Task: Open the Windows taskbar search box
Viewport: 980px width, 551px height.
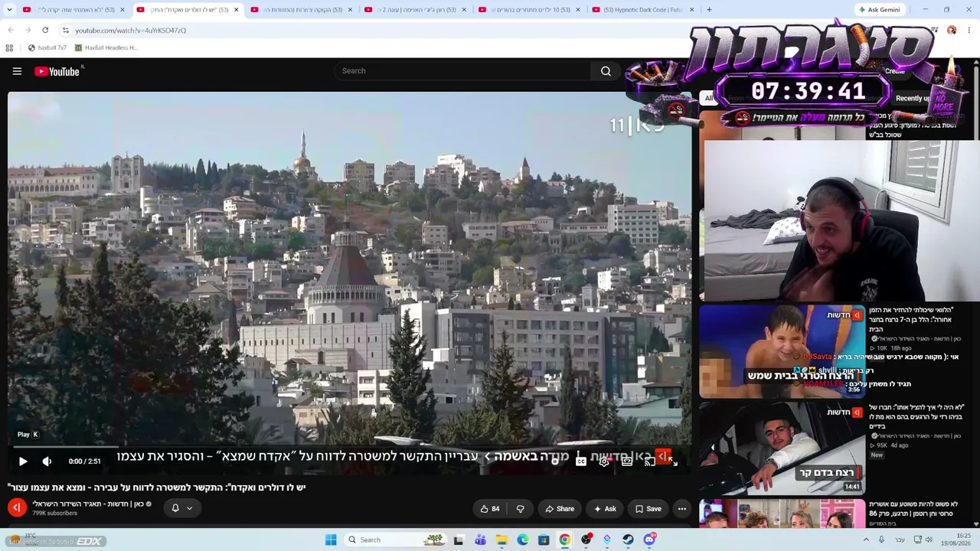Action: point(394,540)
